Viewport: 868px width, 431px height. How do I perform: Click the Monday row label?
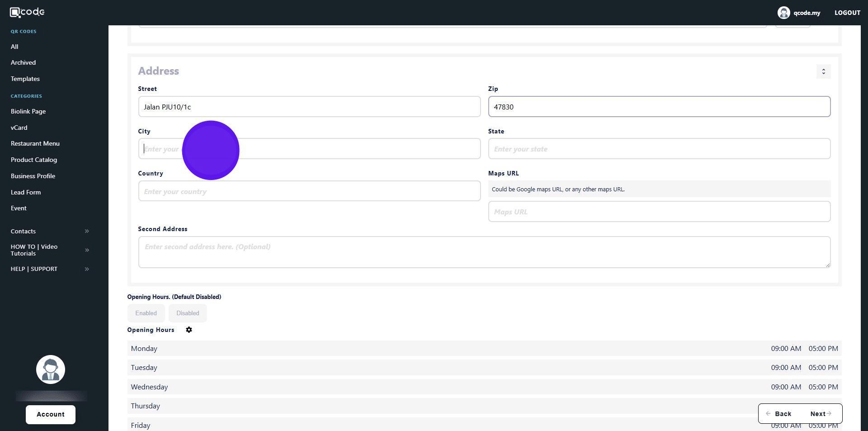coord(144,349)
